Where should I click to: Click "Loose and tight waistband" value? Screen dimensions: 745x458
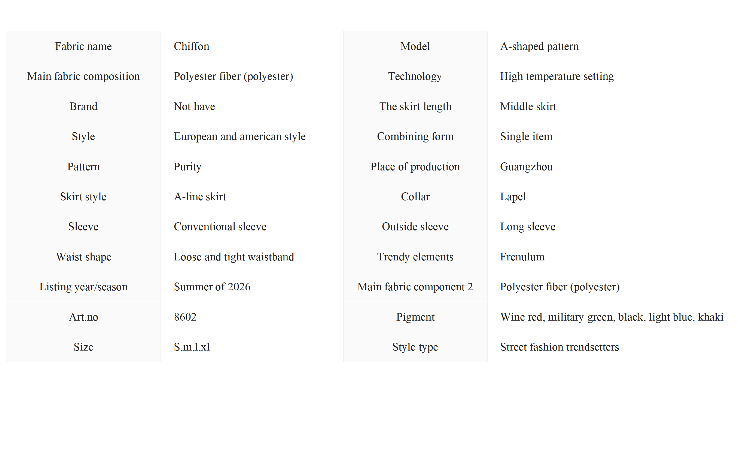(x=234, y=257)
